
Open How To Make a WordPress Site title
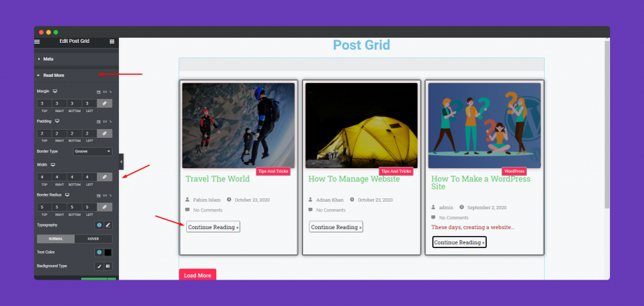point(480,183)
